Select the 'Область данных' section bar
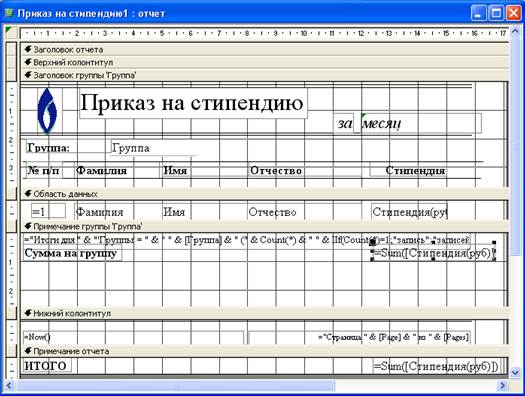 (265, 194)
